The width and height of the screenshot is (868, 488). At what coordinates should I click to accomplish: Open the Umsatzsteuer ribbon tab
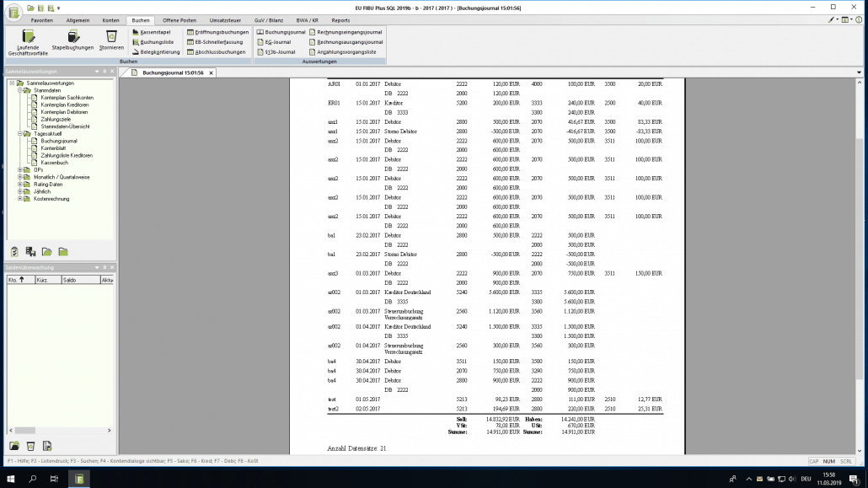225,20
